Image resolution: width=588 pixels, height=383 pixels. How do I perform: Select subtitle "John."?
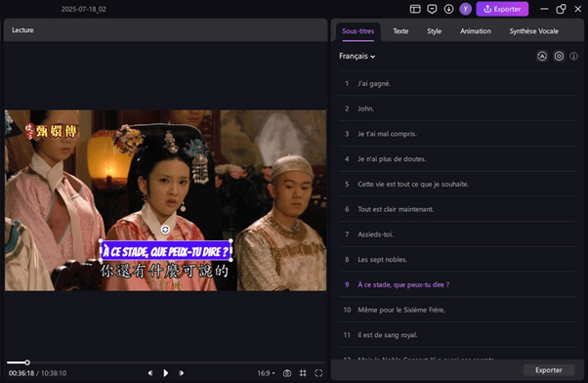(x=457, y=108)
